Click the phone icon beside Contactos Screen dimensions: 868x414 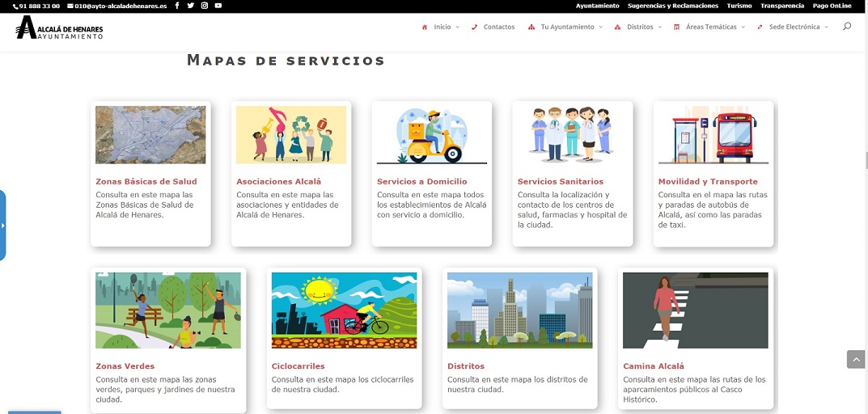click(x=474, y=27)
